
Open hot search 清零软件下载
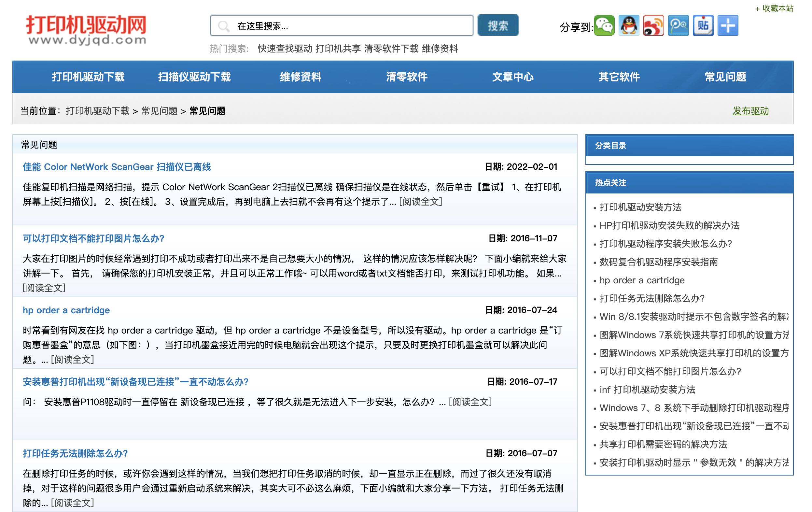391,49
